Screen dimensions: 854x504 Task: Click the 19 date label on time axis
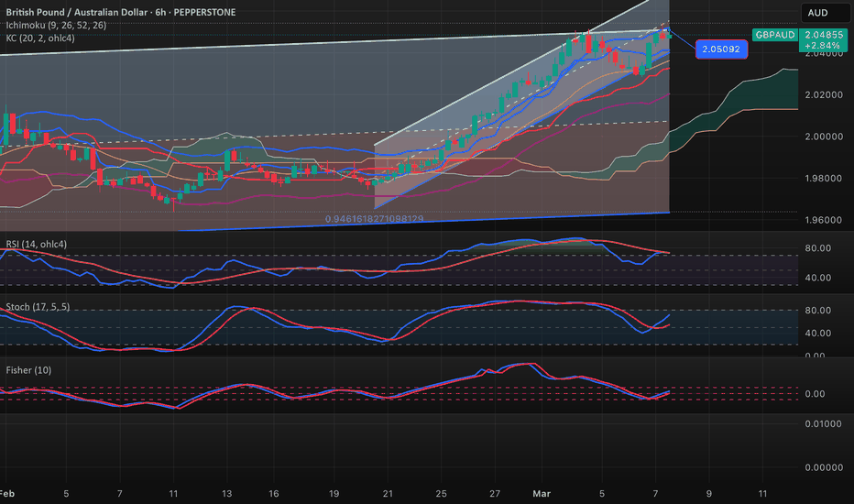click(334, 494)
